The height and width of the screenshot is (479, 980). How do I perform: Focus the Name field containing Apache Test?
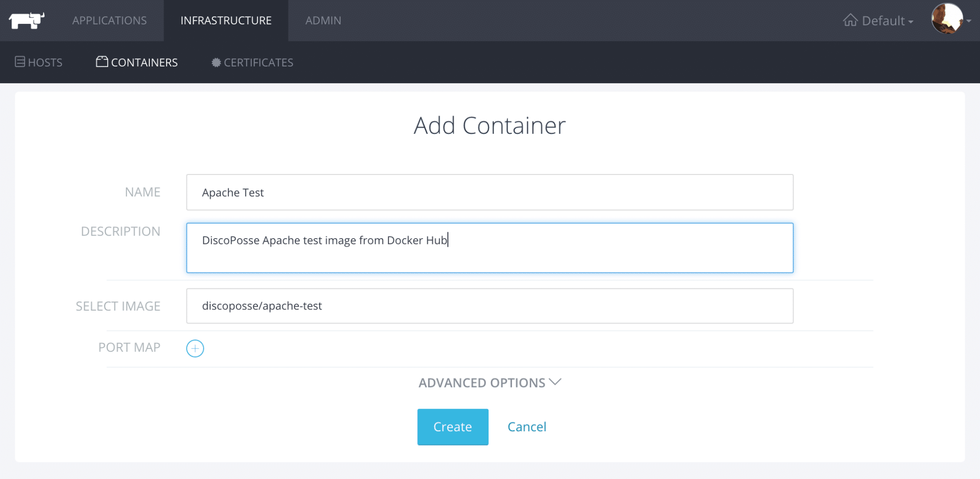(x=490, y=192)
